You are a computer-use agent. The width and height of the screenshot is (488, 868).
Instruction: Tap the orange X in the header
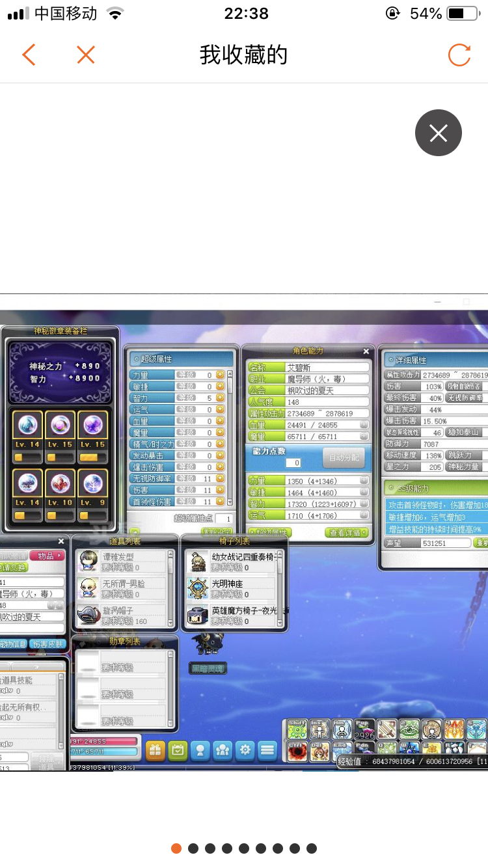click(86, 55)
